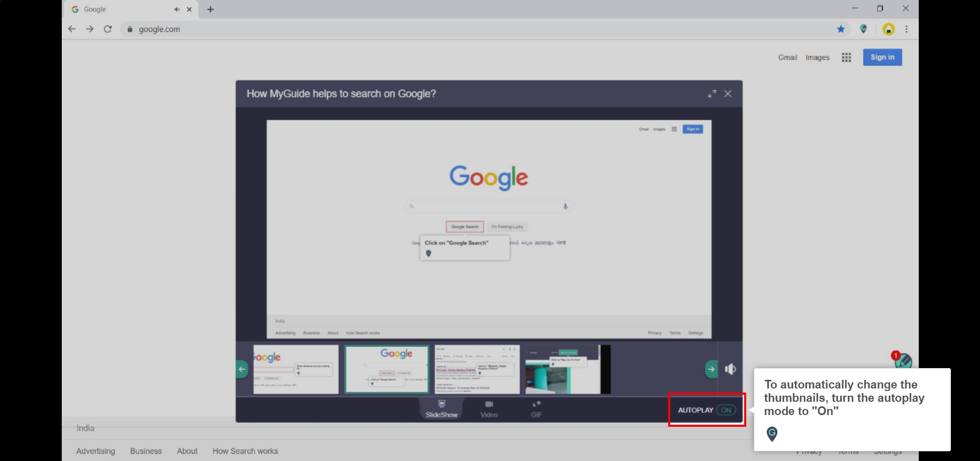Expand the MyGuide popup to fullscreen
This screenshot has width=980, height=461.
coord(712,94)
